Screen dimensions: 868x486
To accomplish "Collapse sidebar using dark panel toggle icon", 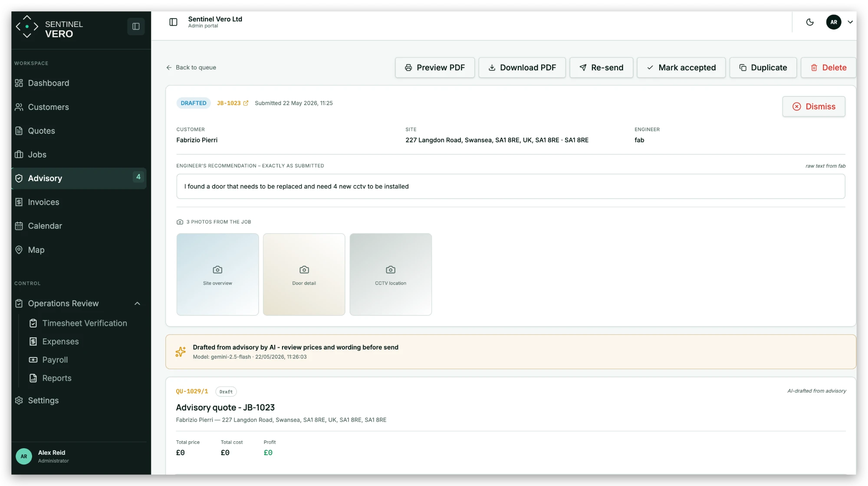I will [136, 26].
